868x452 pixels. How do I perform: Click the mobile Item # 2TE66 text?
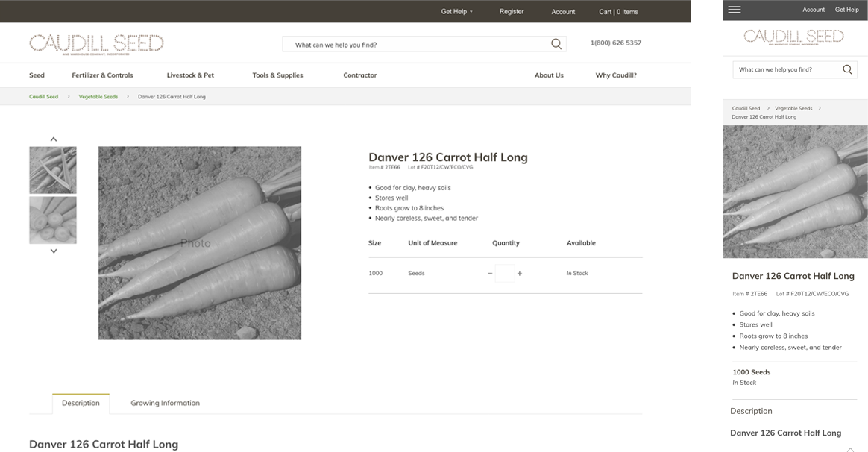(749, 294)
